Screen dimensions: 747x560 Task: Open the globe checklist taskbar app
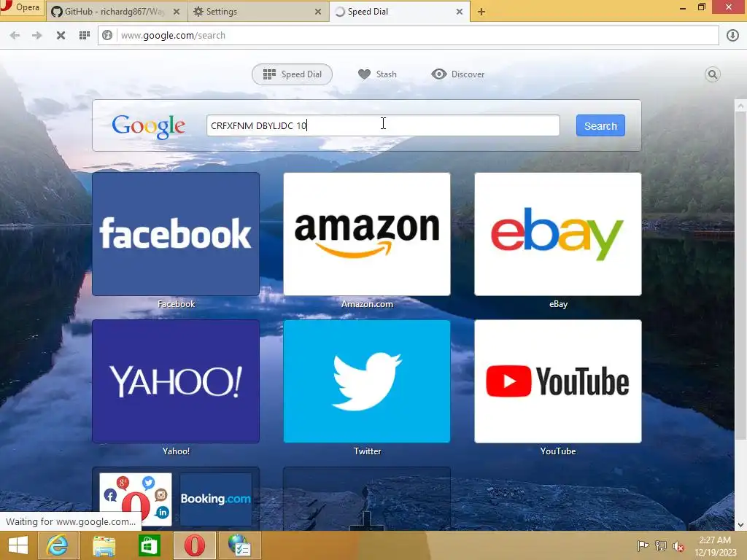(x=239, y=545)
